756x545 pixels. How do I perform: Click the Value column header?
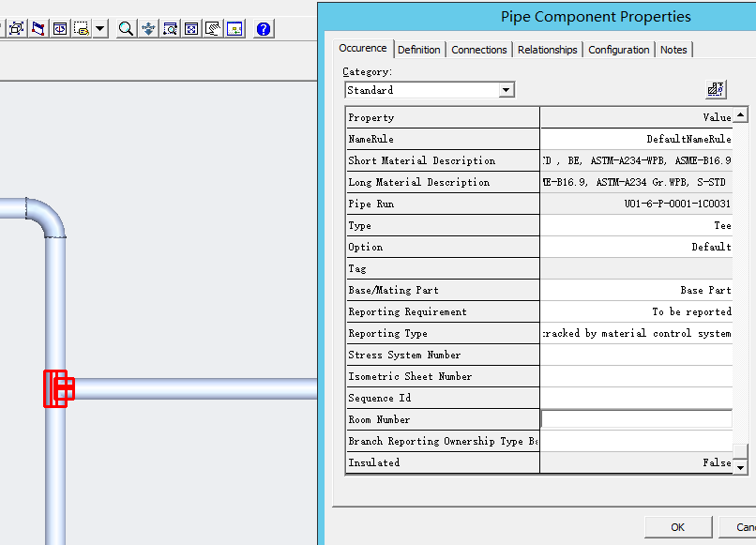(637, 117)
